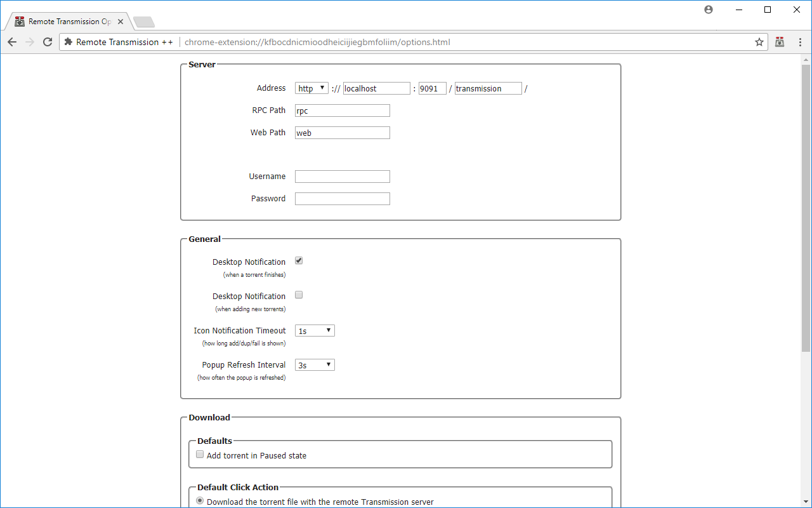Minimize the Chrome window

(x=739, y=10)
